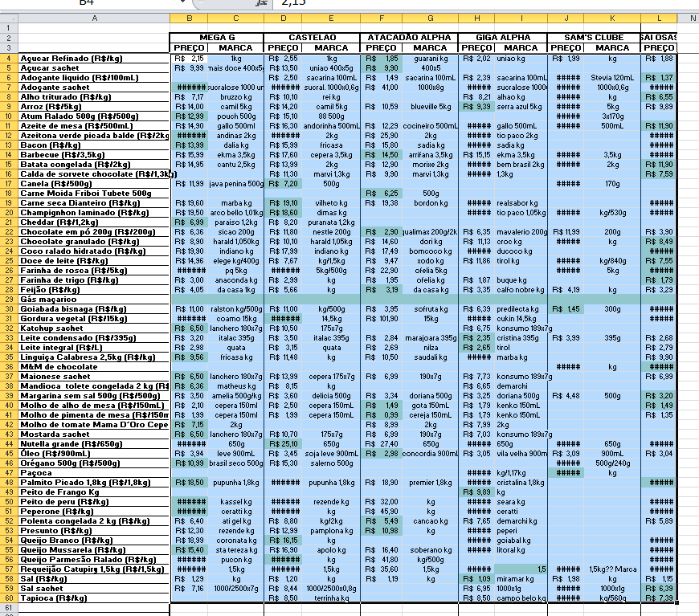Click the GIGA ALPHA heading cell
This screenshot has height=616, width=699.
pos(503,38)
